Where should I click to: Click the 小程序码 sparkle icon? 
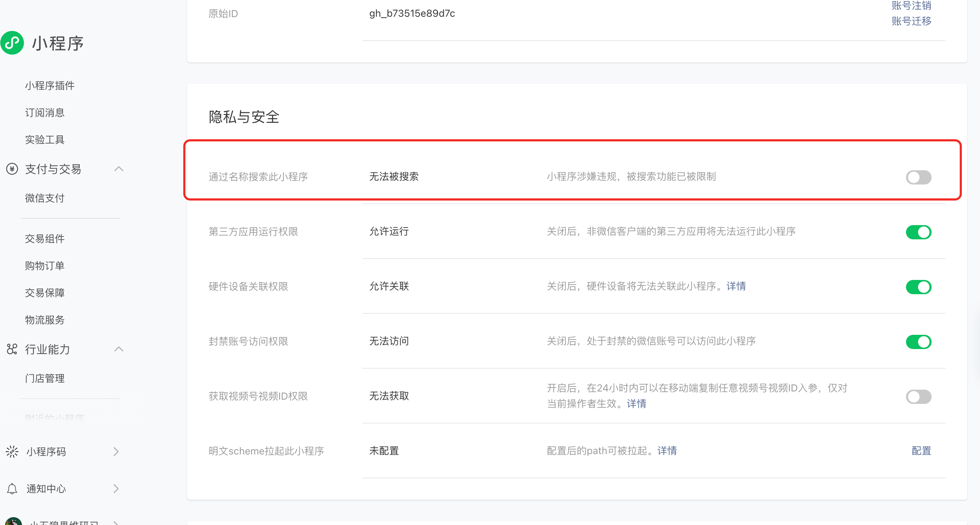pyautogui.click(x=12, y=452)
